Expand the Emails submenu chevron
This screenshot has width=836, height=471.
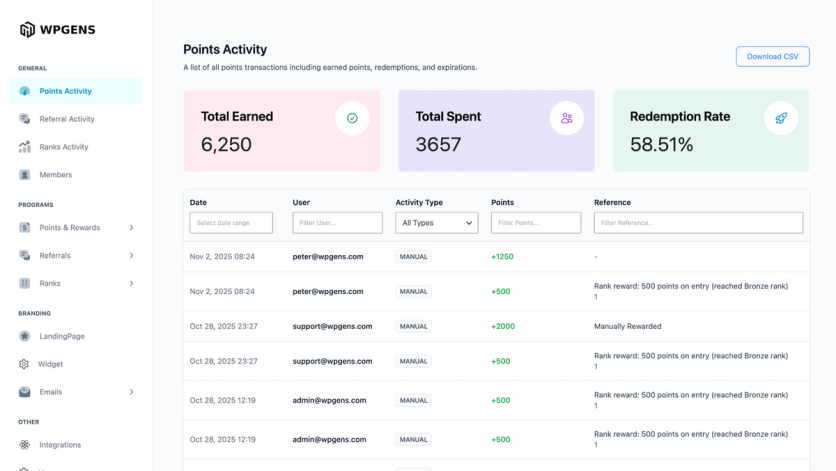[131, 392]
